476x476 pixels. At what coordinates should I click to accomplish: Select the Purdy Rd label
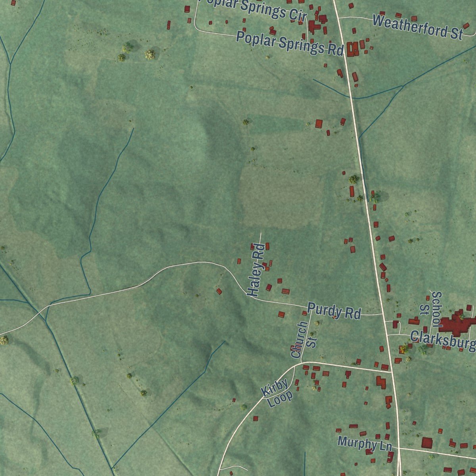tap(334, 311)
